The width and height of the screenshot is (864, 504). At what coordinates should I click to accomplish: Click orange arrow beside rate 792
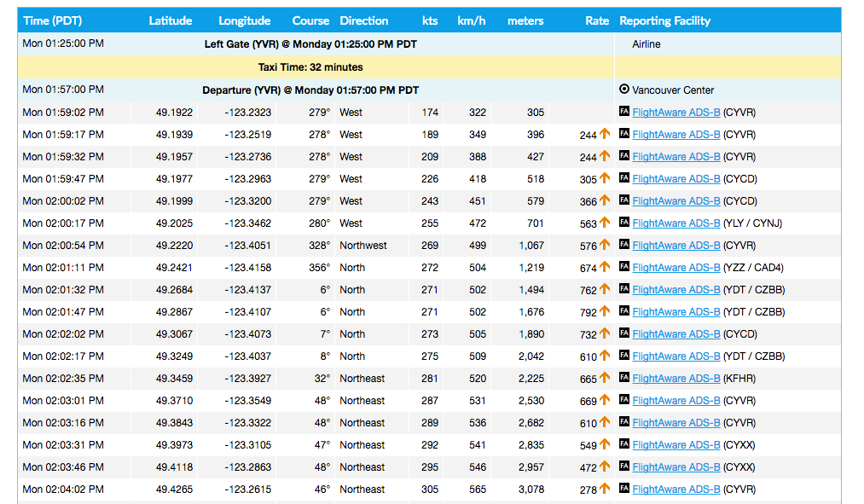point(605,311)
